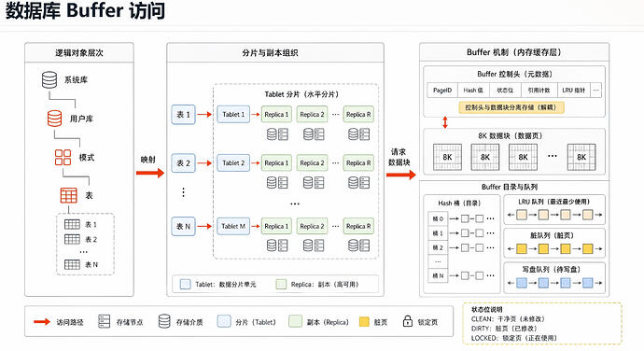Screen dimensions: 644x351
Task: Select the 存储介质 cylinder icon in the legend
Action: 164,321
